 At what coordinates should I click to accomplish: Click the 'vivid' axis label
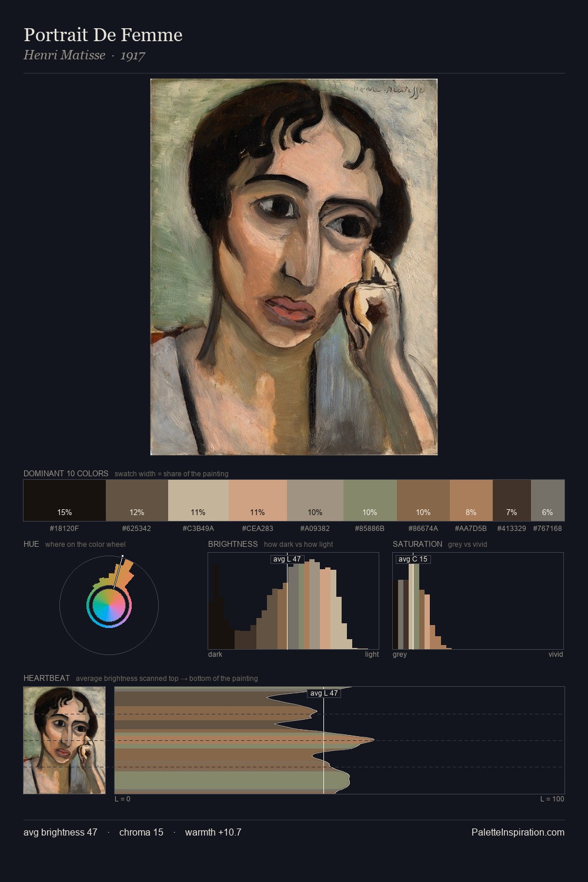coord(556,654)
